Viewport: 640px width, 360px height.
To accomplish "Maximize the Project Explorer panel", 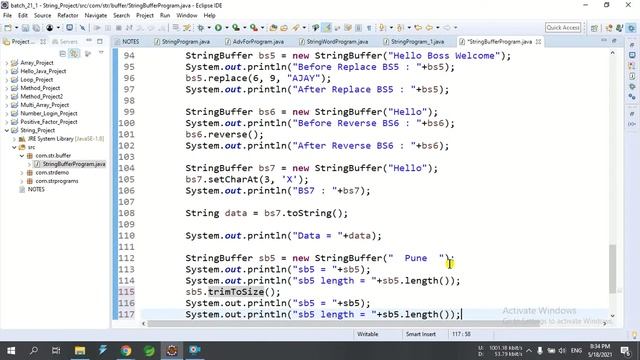I will pos(100,41).
